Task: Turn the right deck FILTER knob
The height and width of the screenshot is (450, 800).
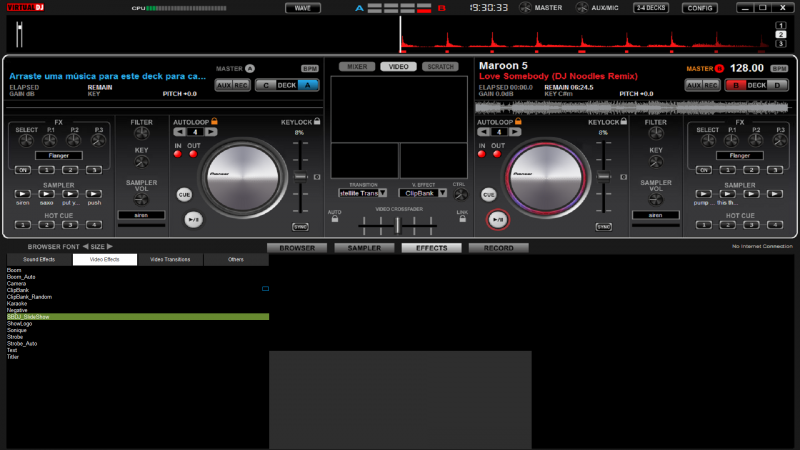Action: pyautogui.click(x=656, y=134)
